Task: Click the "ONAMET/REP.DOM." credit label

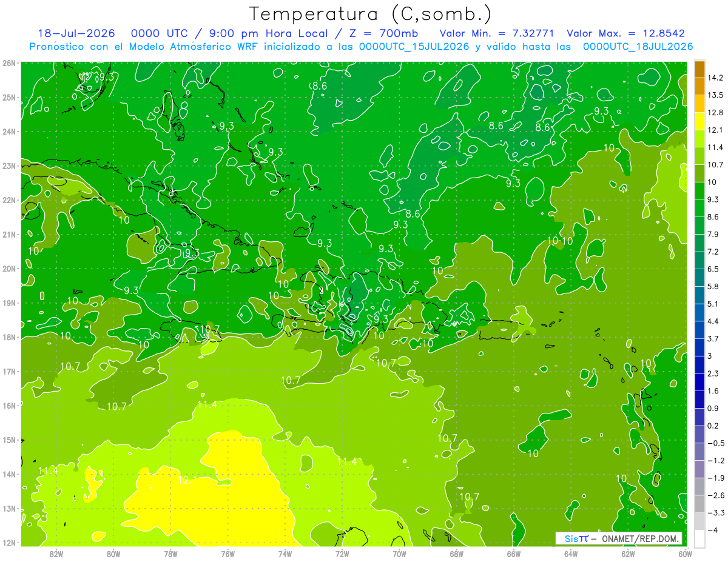Action: click(x=640, y=538)
